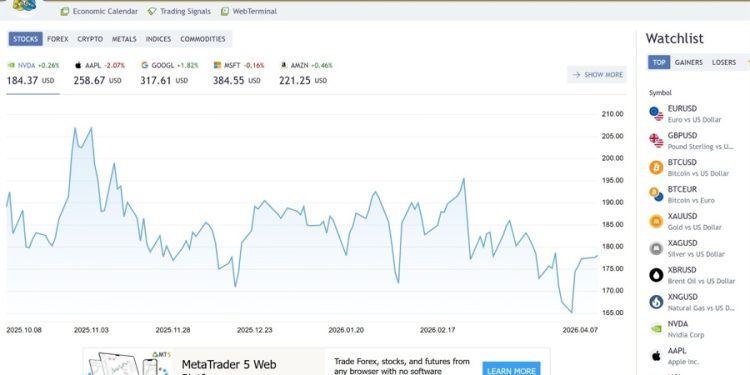Click the Economic Calendar icon
This screenshot has width=750, height=375.
click(65, 11)
